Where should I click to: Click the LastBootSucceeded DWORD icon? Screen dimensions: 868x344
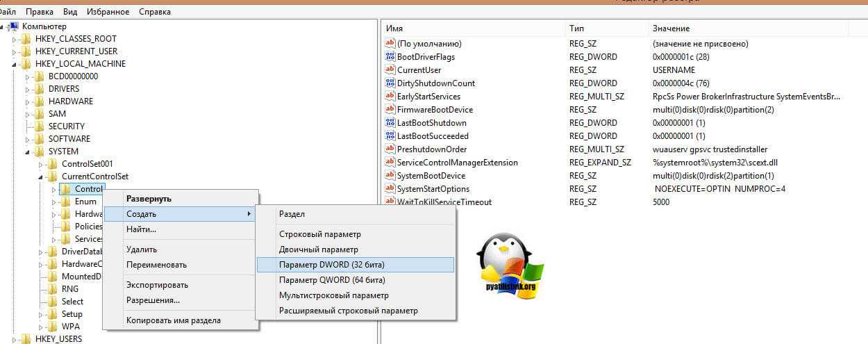click(390, 136)
